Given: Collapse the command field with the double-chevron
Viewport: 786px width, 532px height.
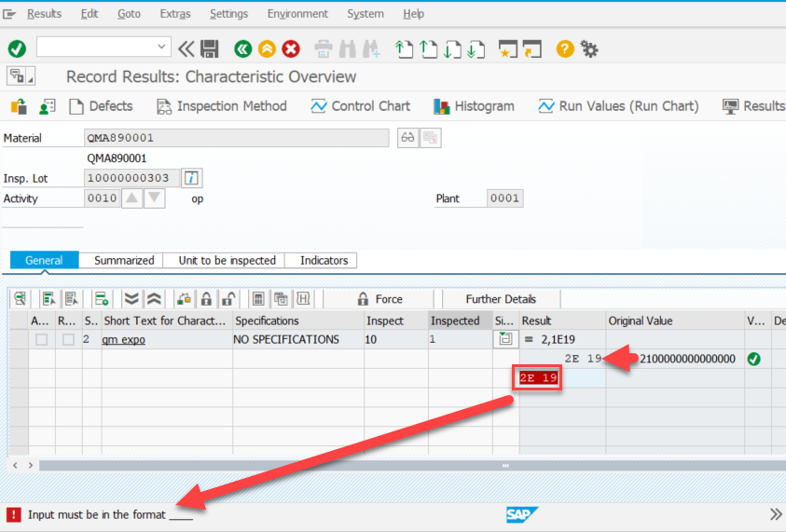Looking at the screenshot, I should (186, 48).
